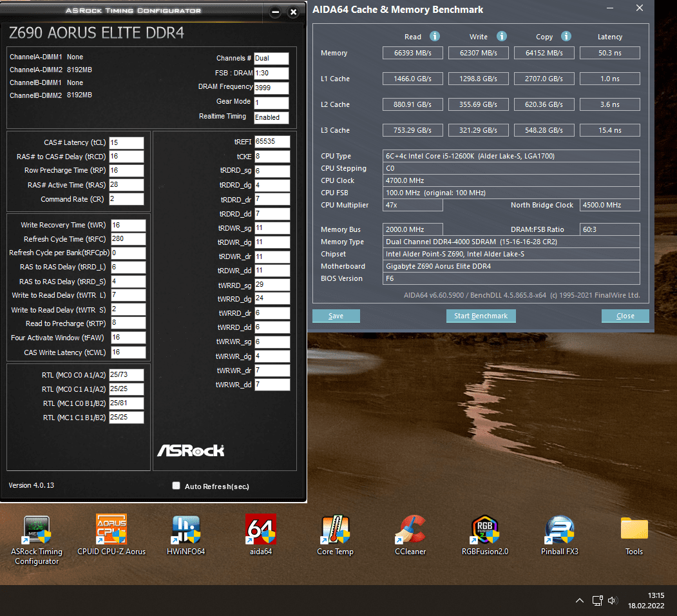The height and width of the screenshot is (616, 677).
Task: Click the CPU Clock 4700.0 MHz field
Action: tap(511, 180)
